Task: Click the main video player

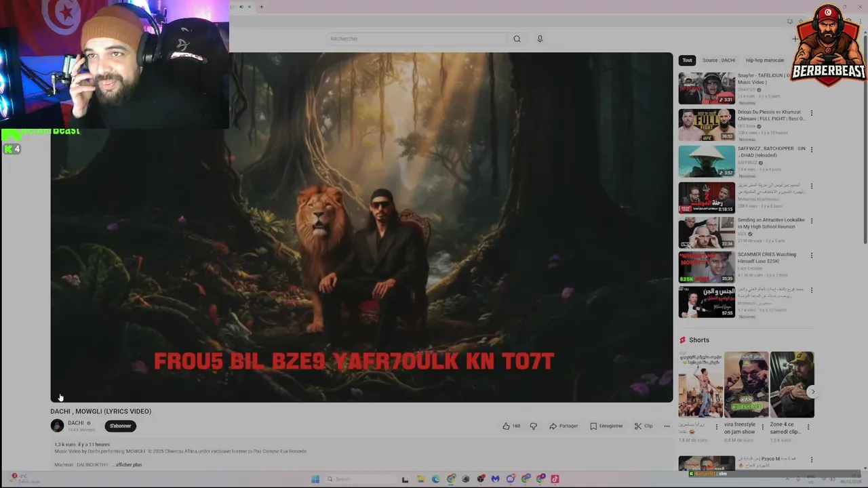Action: (x=361, y=227)
